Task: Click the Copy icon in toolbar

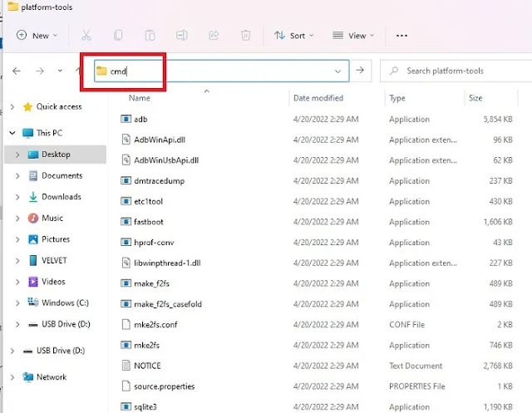Action: [x=118, y=35]
